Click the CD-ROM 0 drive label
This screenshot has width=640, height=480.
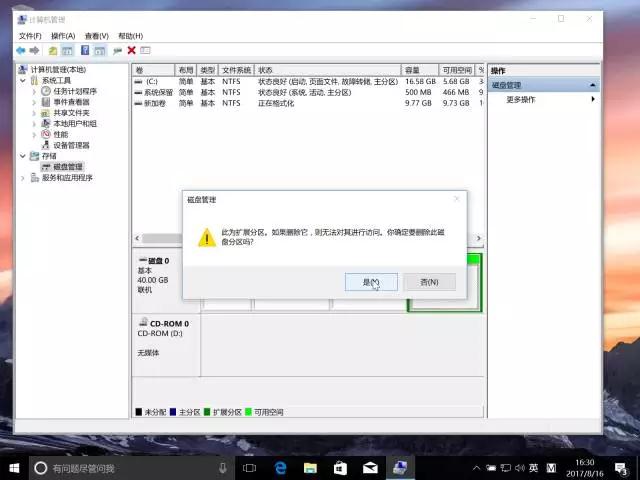pyautogui.click(x=169, y=324)
